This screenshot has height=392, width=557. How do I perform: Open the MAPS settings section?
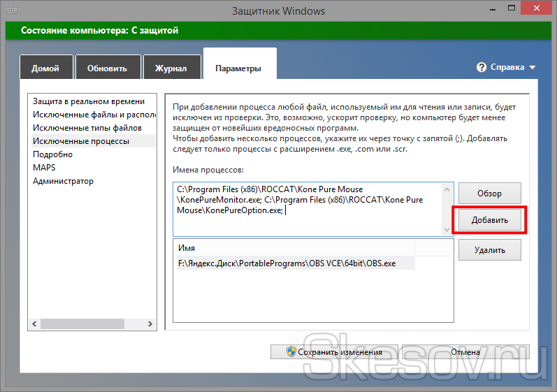tap(44, 168)
